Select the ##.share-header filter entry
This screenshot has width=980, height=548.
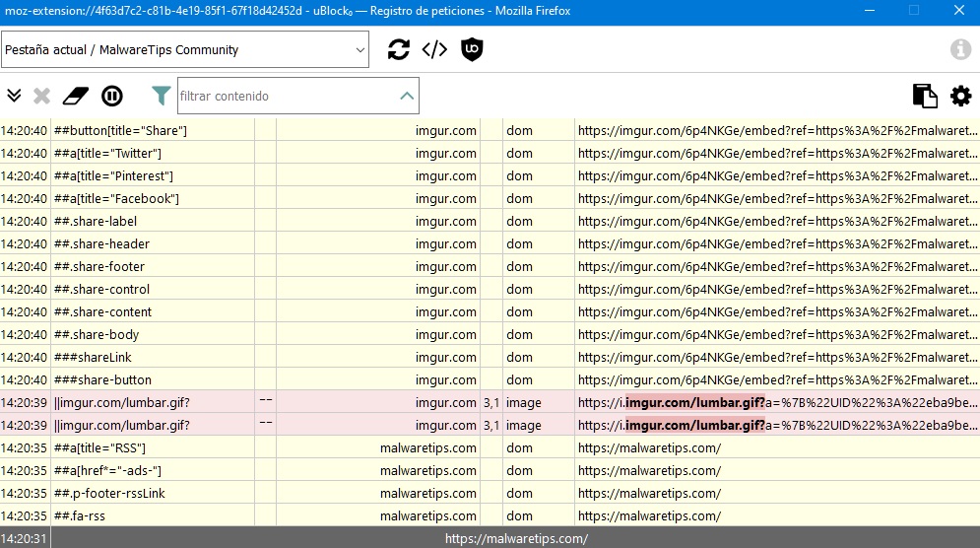click(101, 244)
